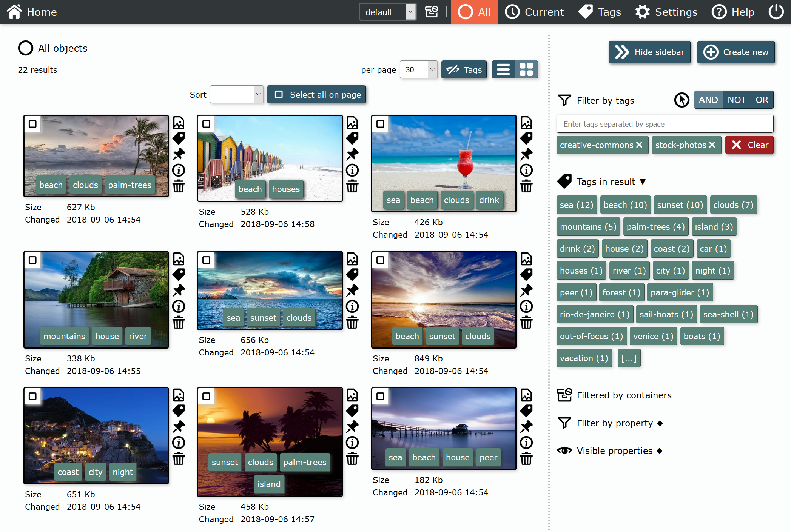Open tag editor icon on the beach houses image
Viewport: 791px width, 532px height.
352,138
